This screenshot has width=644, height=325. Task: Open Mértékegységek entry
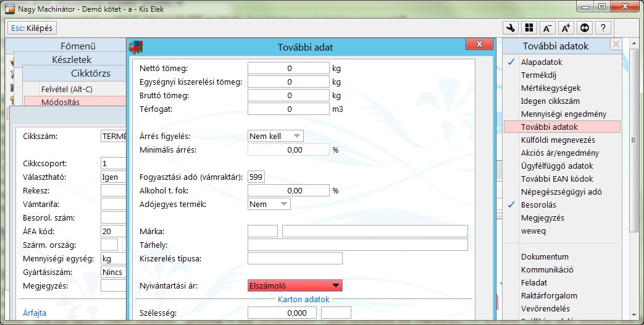(x=551, y=88)
